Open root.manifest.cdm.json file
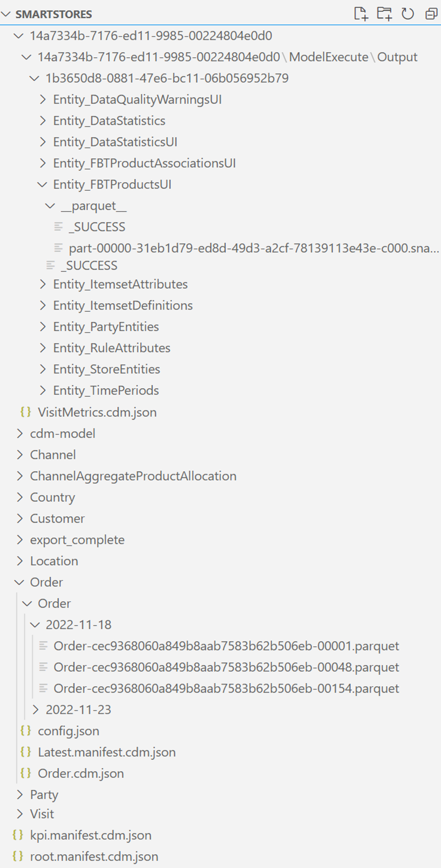Viewport: 441px width, 868px height. tap(94, 856)
